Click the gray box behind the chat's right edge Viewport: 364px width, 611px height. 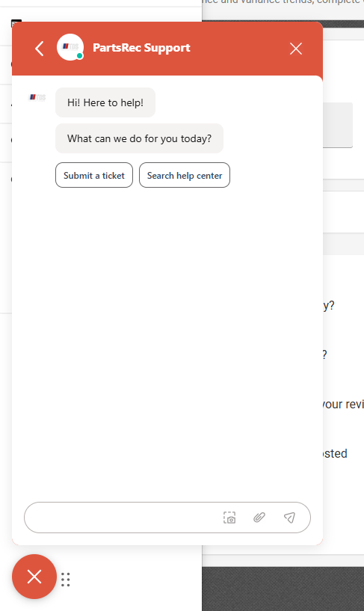click(338, 125)
